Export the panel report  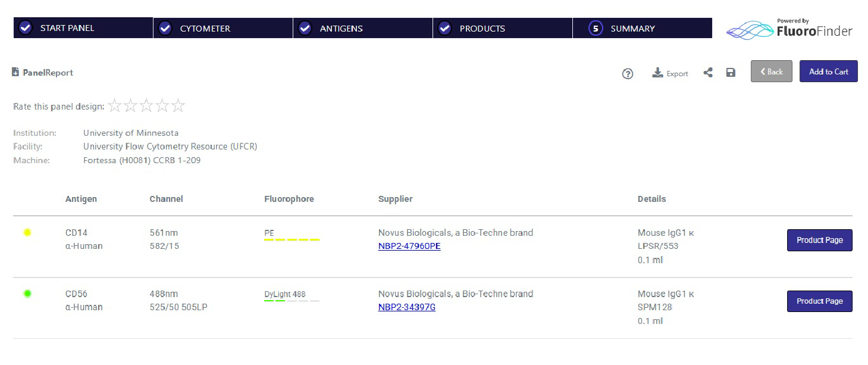(x=670, y=73)
